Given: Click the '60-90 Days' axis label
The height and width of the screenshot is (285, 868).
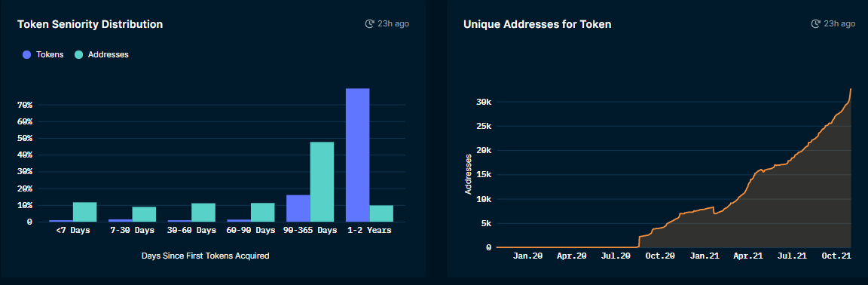Looking at the screenshot, I should pyautogui.click(x=251, y=230).
